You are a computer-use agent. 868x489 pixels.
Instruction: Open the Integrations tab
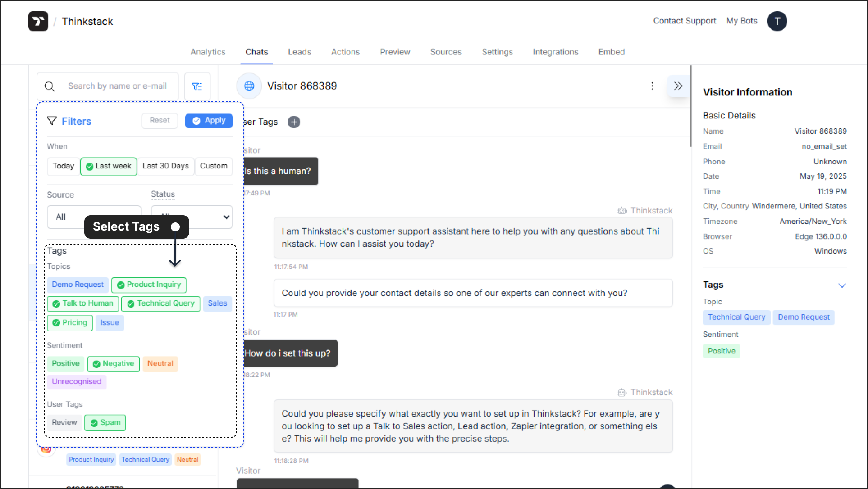(x=555, y=52)
